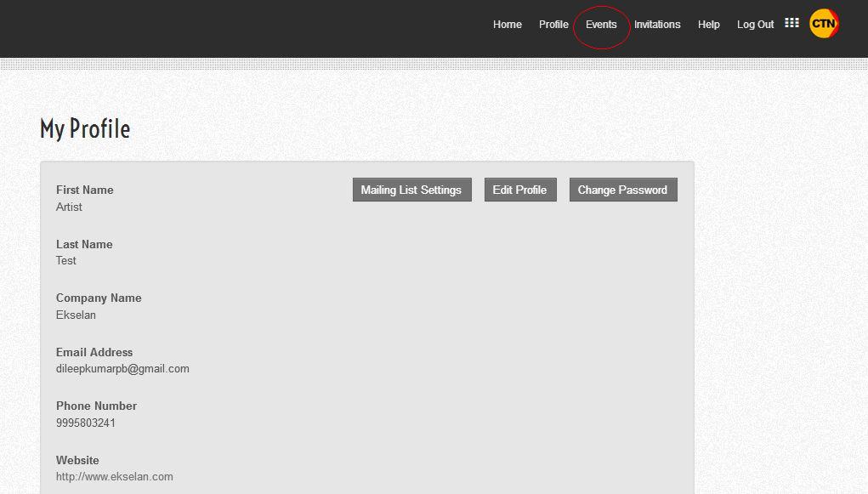This screenshot has height=494, width=868.
Task: View Invitations from the top navigation
Action: coord(657,25)
